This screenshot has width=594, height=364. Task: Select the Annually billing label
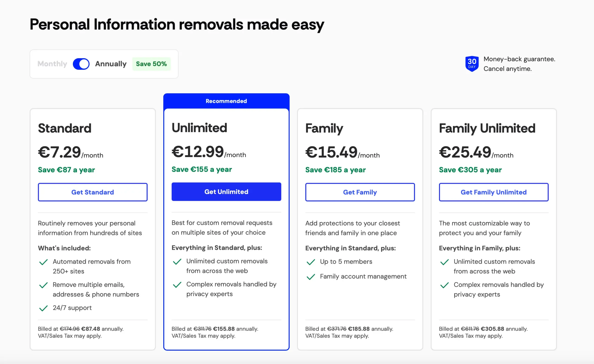(x=111, y=64)
